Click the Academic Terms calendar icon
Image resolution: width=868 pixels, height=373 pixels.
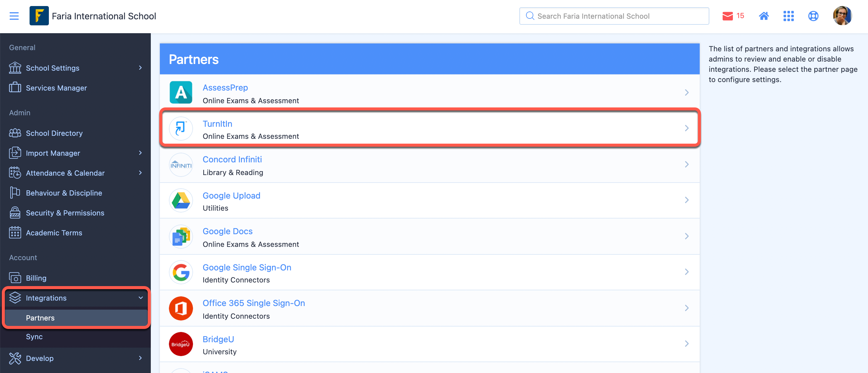tap(15, 232)
